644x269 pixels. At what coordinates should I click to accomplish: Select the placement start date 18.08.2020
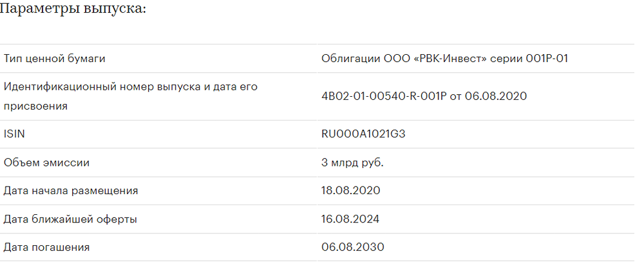[351, 191]
